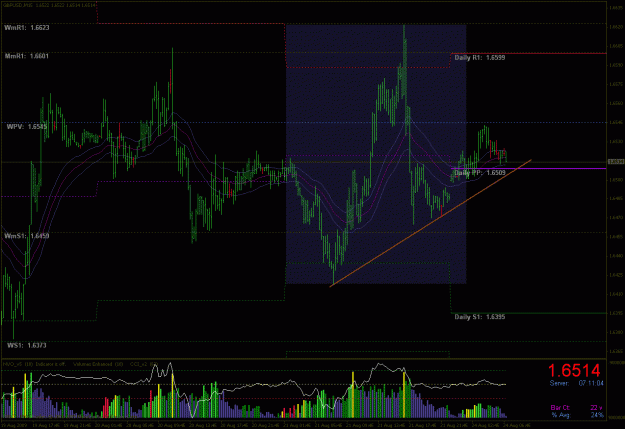Click the current price marker on price axis
Viewport: 625px width, 429px height.
click(616, 161)
